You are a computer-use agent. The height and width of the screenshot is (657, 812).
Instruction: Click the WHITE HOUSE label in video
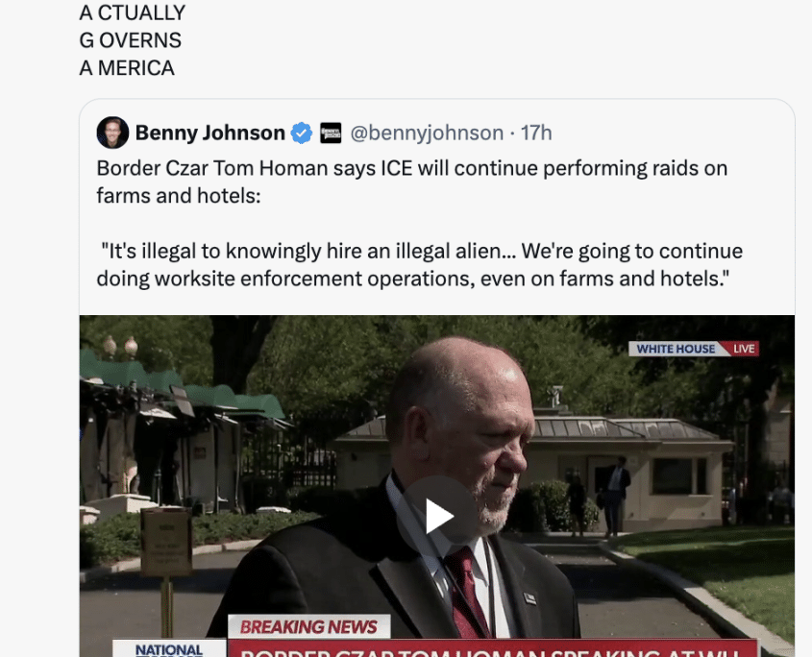tap(676, 349)
